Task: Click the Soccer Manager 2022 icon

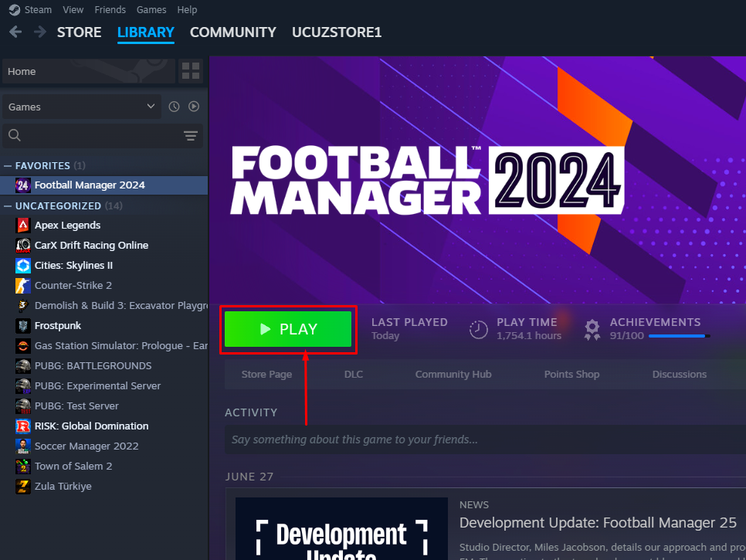Action: (23, 446)
